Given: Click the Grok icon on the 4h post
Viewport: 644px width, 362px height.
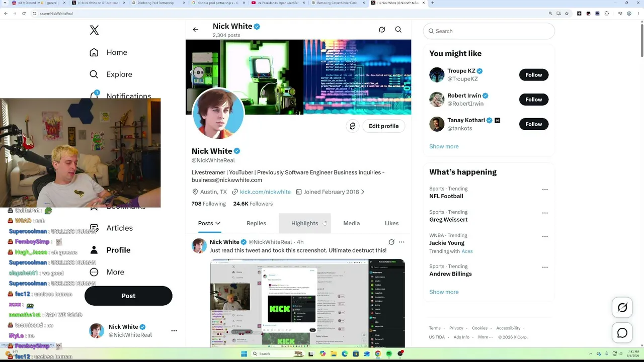Looking at the screenshot, I should (391, 242).
